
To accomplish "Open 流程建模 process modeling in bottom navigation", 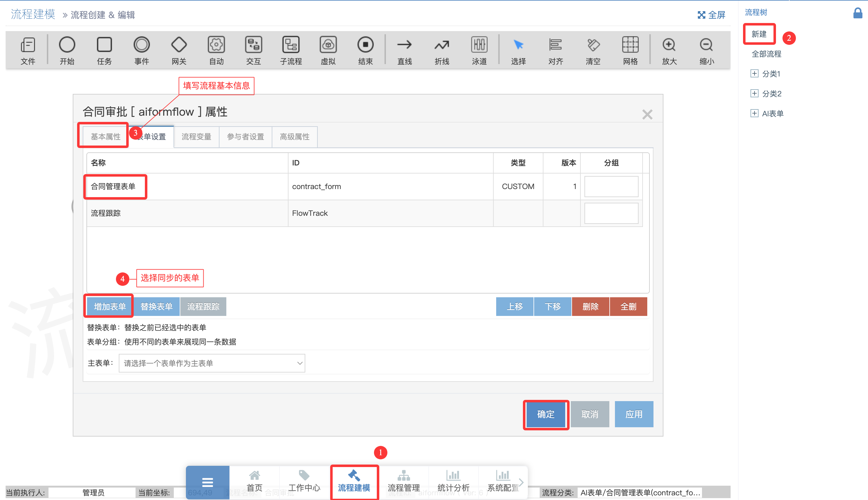I will tap(354, 481).
